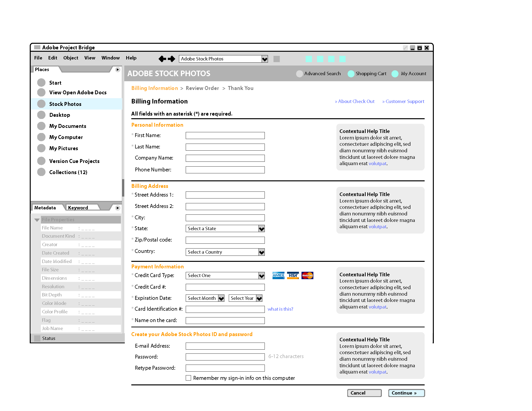The height and width of the screenshot is (411, 532).
Task: Click the AMEX card logo
Action: pyautogui.click(x=278, y=275)
